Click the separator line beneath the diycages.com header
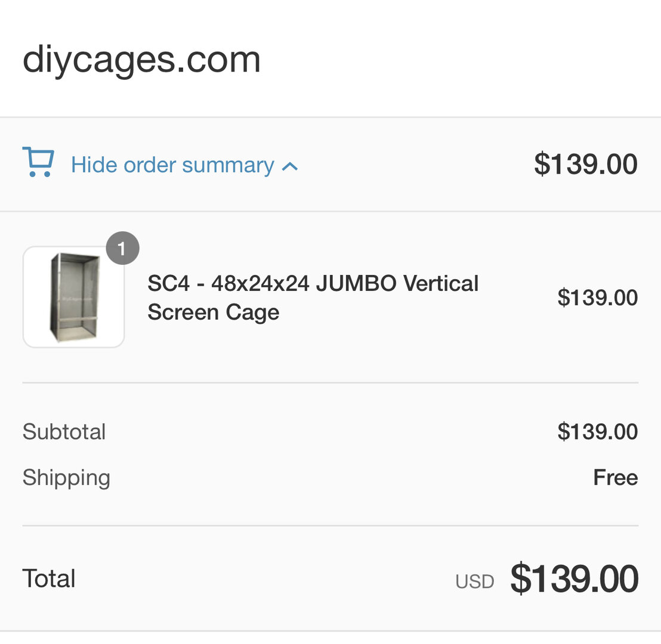 point(330,117)
